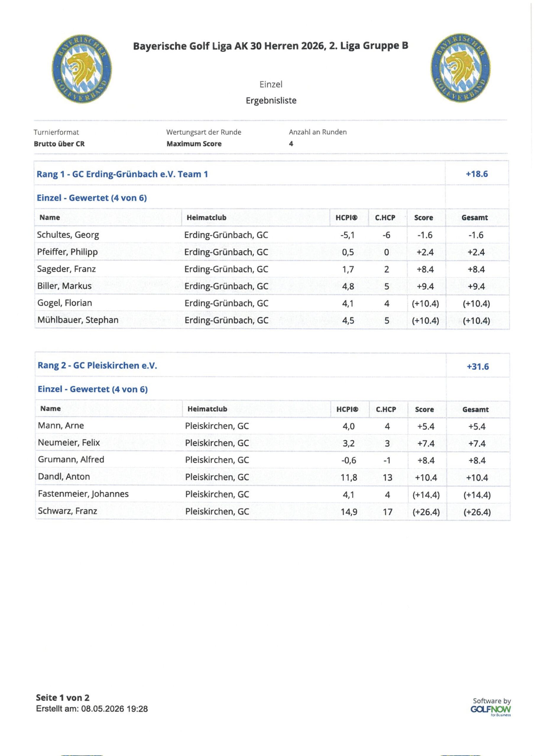Click 'Rang 2 - GC Pleiskirchen e.V.' heading
This screenshot has height=756, width=535.
97,366
